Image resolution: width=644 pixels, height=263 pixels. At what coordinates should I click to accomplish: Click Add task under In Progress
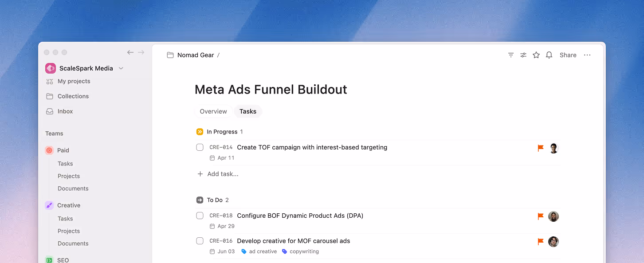223,174
